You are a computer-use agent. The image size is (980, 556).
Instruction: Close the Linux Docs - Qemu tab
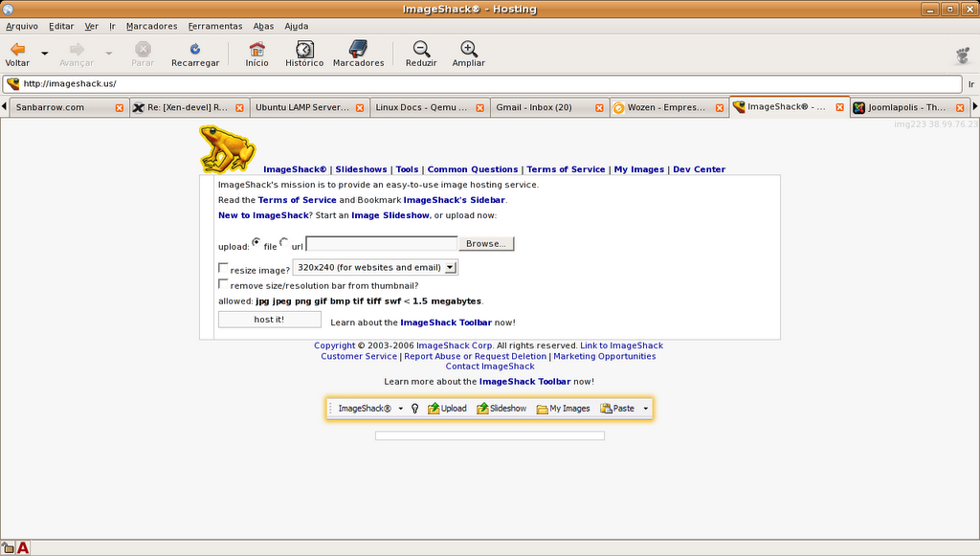point(480,107)
